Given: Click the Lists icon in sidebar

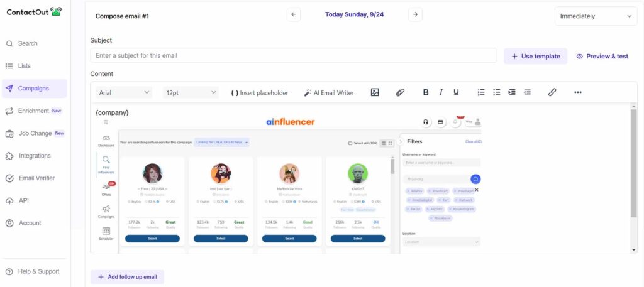Looking at the screenshot, I should coord(9,66).
